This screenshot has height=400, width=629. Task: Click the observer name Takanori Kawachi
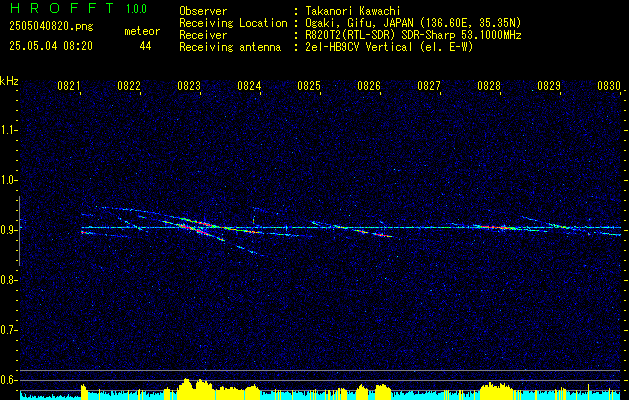coord(352,11)
